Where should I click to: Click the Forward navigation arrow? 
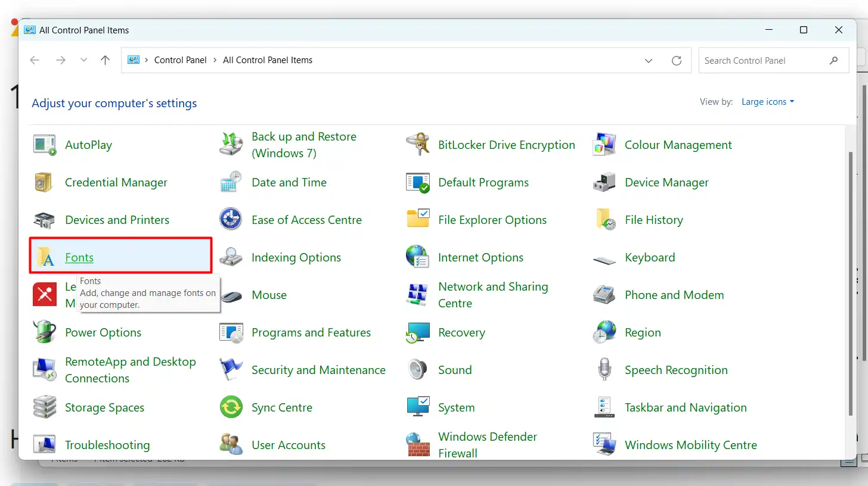(60, 60)
